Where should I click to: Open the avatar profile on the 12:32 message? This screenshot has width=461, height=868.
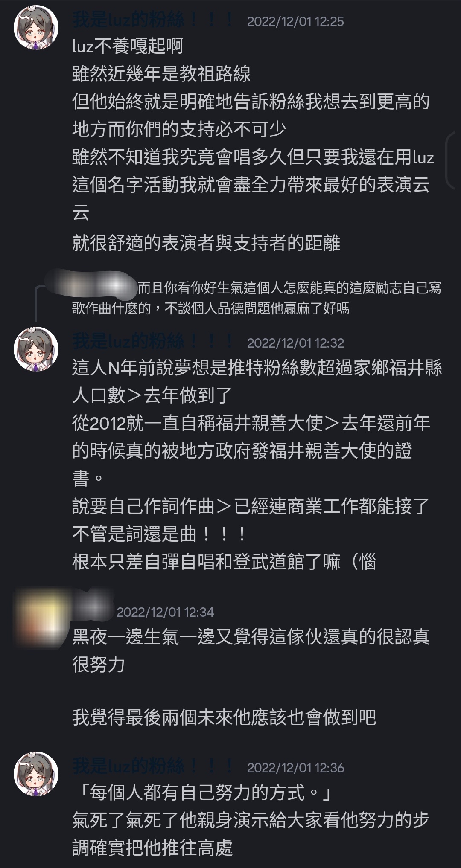pos(36,349)
